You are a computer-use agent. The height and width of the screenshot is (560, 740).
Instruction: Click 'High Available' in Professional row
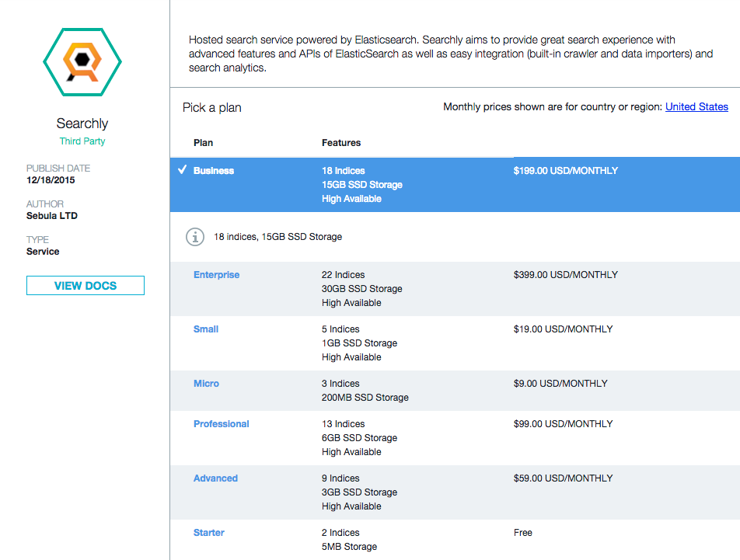click(x=351, y=452)
